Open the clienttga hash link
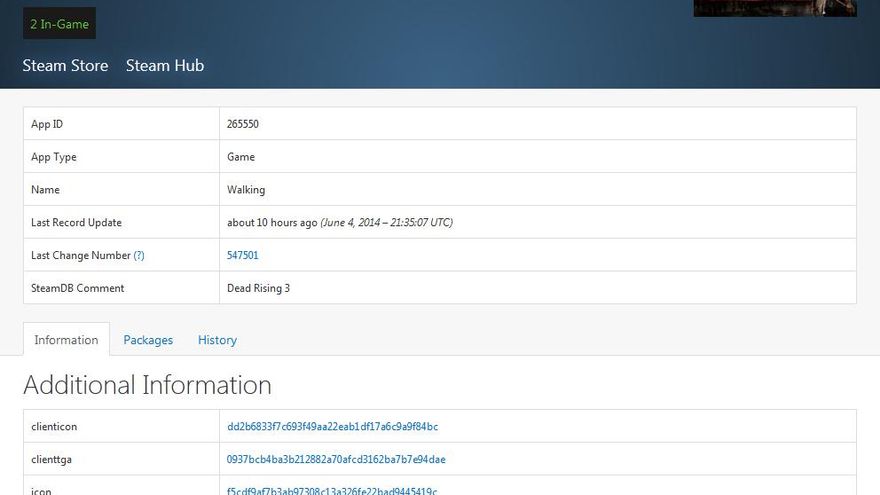This screenshot has height=495, width=880. (x=336, y=460)
